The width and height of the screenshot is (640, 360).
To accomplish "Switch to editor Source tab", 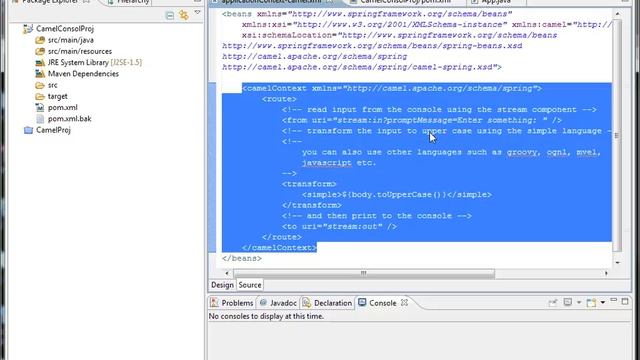I will pyautogui.click(x=250, y=285).
